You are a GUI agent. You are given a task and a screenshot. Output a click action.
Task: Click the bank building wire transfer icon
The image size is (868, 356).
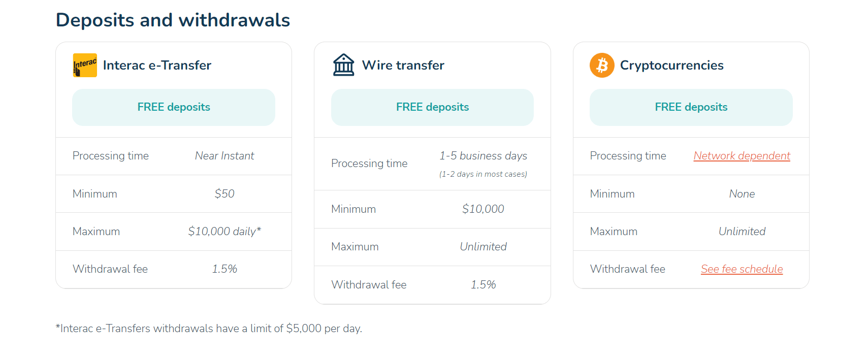(x=344, y=65)
